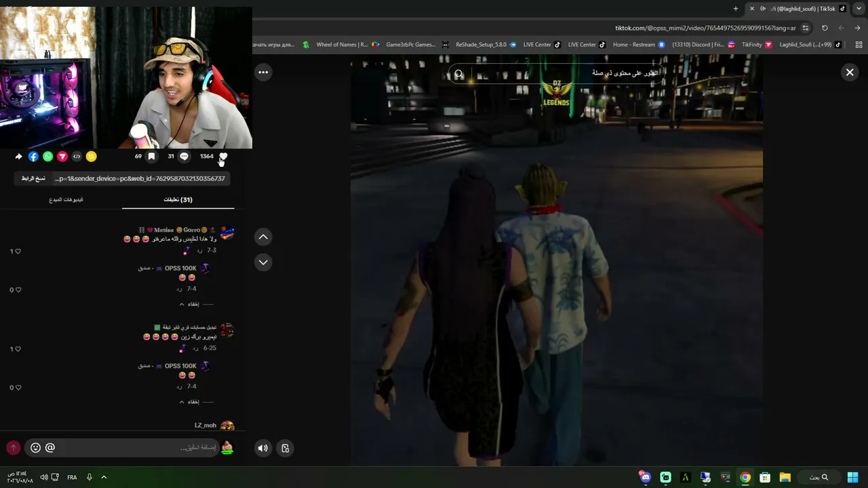The height and width of the screenshot is (488, 868).
Task: Collapse the replies under the 7-3 comment
Action: point(190,304)
